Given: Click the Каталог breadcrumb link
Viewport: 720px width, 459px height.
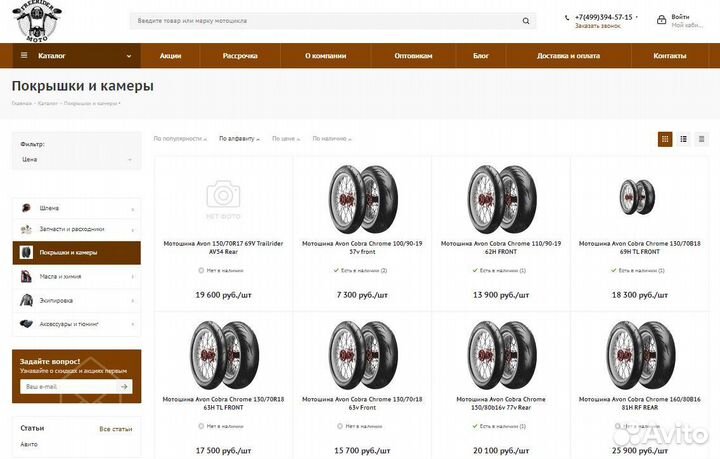Looking at the screenshot, I should click(48, 103).
